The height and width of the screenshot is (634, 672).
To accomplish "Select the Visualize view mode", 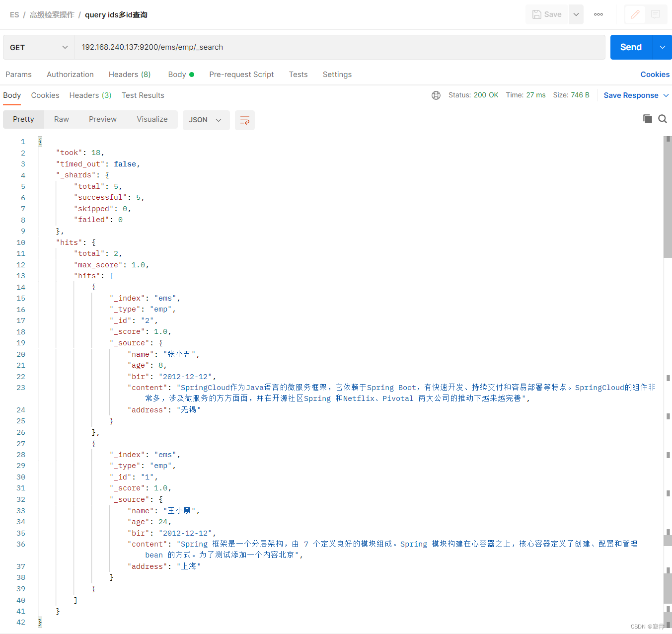I will coord(152,119).
